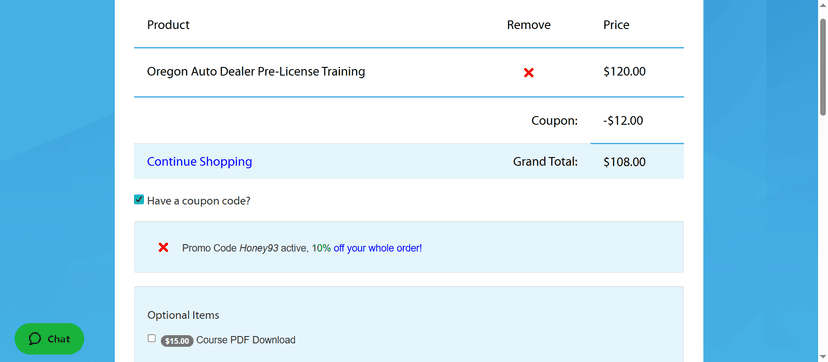The width and height of the screenshot is (828, 362).
Task: Click the Product column header
Action: tap(168, 25)
